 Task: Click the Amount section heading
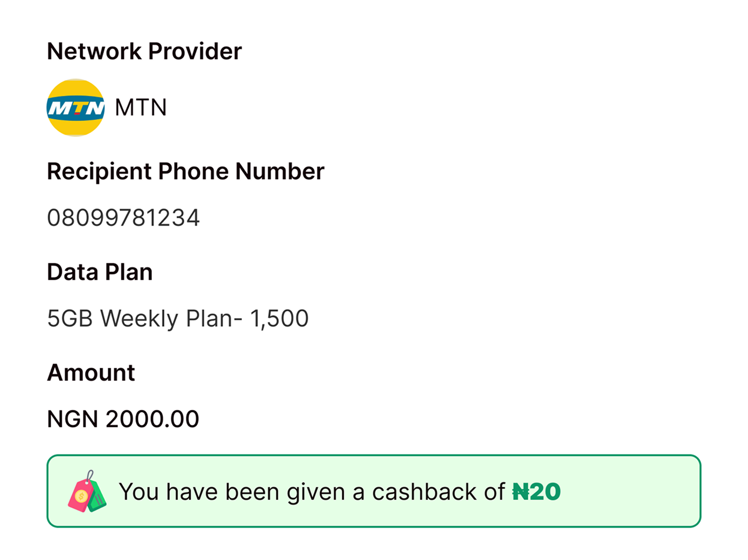pos(91,372)
